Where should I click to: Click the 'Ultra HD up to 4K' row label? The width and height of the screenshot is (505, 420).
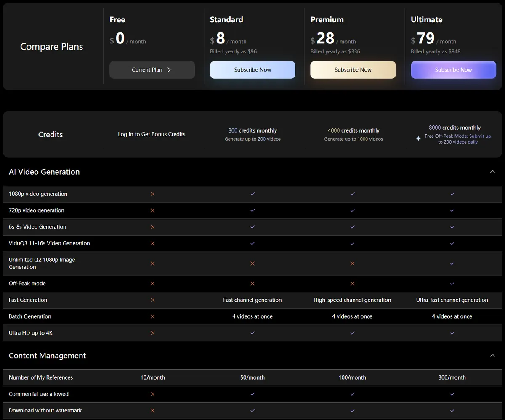[x=31, y=333]
